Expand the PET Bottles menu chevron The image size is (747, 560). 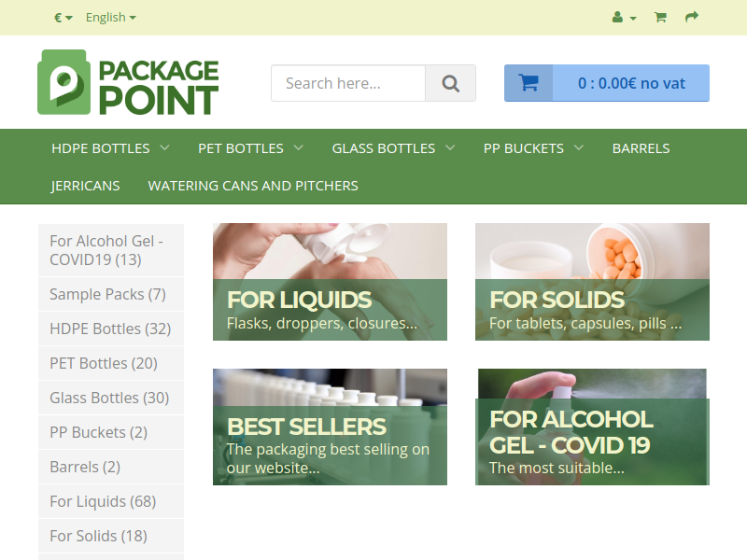click(x=298, y=147)
